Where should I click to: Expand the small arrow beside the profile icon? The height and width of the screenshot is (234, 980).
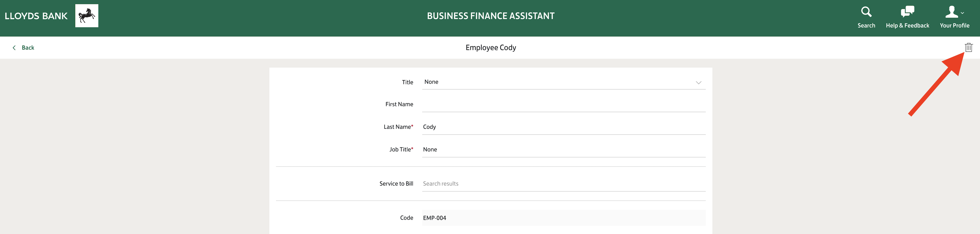pyautogui.click(x=962, y=13)
